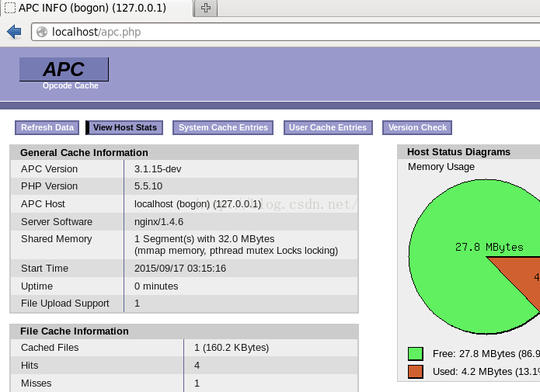
Task: Click the PHP Version value 5.5.10
Action: 148,186
